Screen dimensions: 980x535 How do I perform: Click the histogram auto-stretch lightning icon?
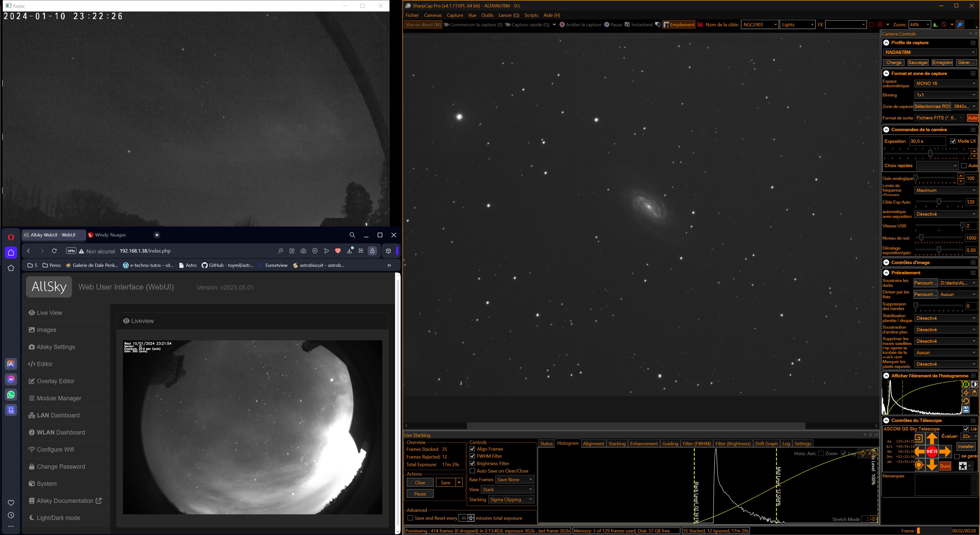click(x=966, y=393)
